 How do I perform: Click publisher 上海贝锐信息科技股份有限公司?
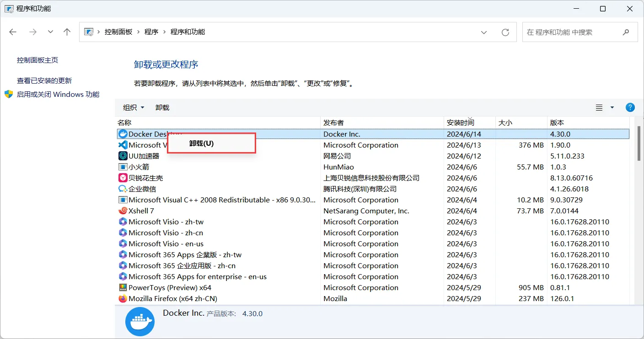pyautogui.click(x=371, y=178)
